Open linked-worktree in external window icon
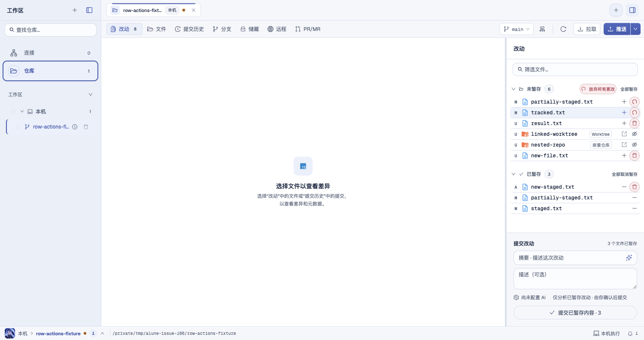Image resolution: width=644 pixels, height=340 pixels. coord(624,134)
